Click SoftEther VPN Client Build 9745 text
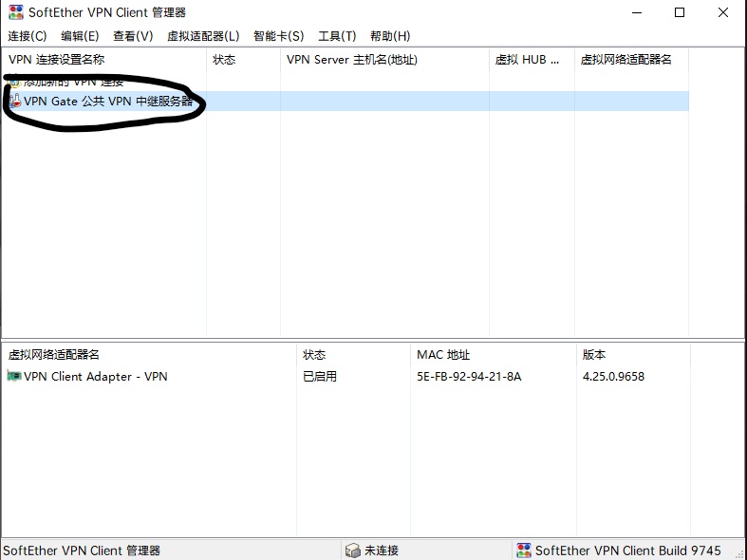 tap(628, 551)
